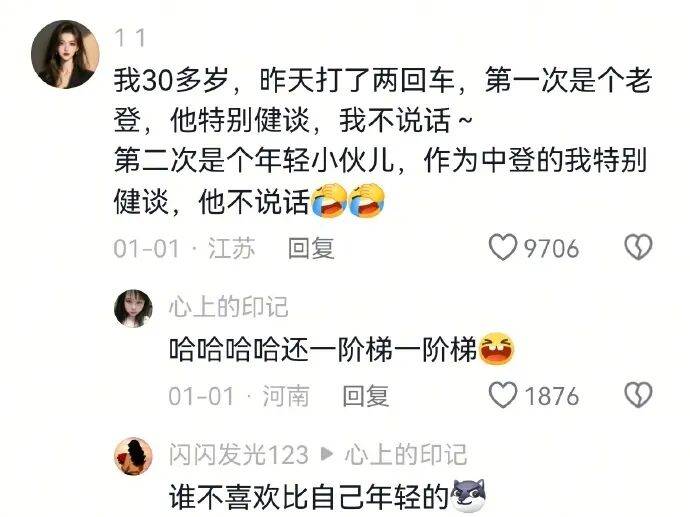The height and width of the screenshot is (517, 690).
Task: Like the top comment with 9706 likes
Action: coord(503,247)
